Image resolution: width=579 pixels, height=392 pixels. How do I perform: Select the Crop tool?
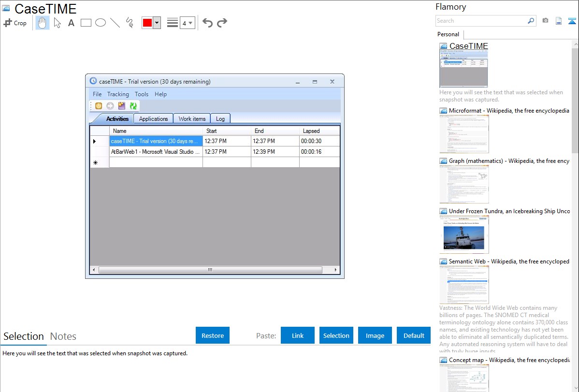tap(15, 23)
